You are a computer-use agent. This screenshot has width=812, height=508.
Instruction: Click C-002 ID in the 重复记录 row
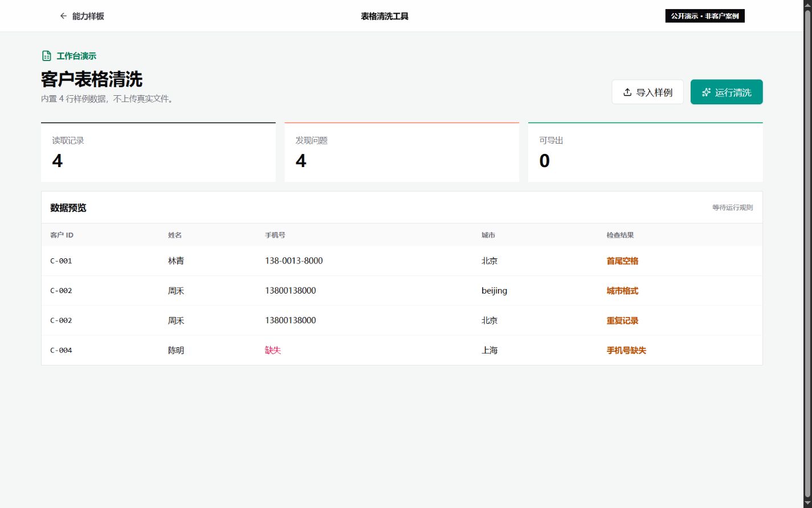61,320
